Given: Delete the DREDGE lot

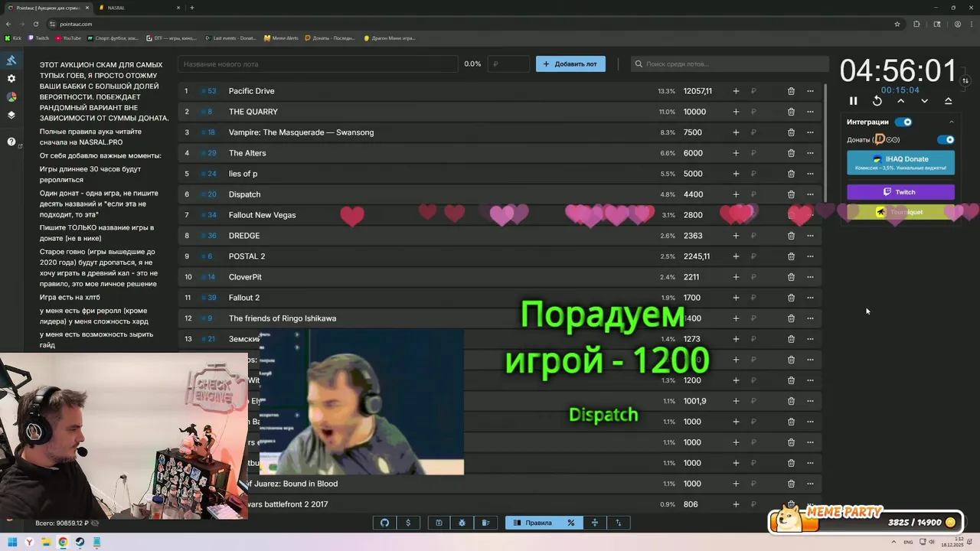Looking at the screenshot, I should pyautogui.click(x=791, y=236).
